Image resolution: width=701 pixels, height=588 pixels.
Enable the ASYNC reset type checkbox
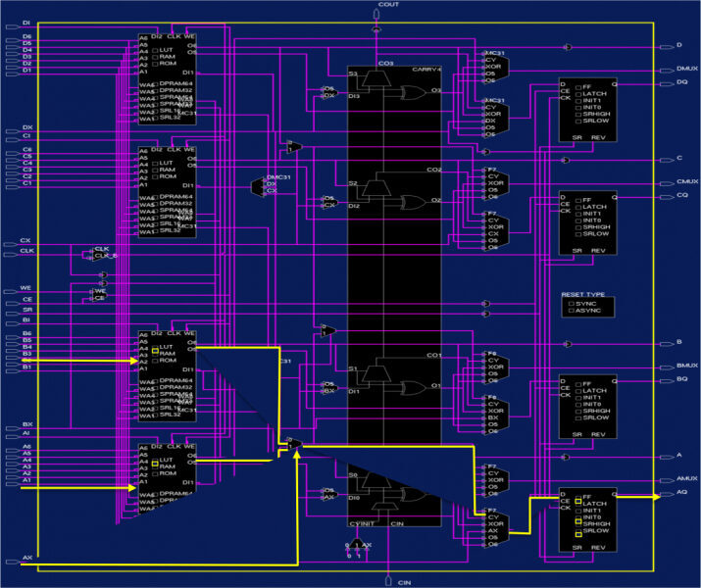pos(569,313)
